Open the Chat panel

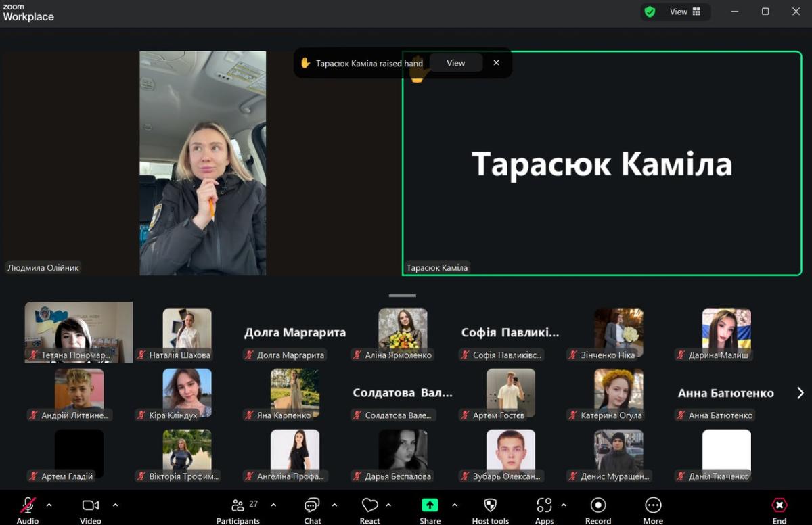[312, 505]
